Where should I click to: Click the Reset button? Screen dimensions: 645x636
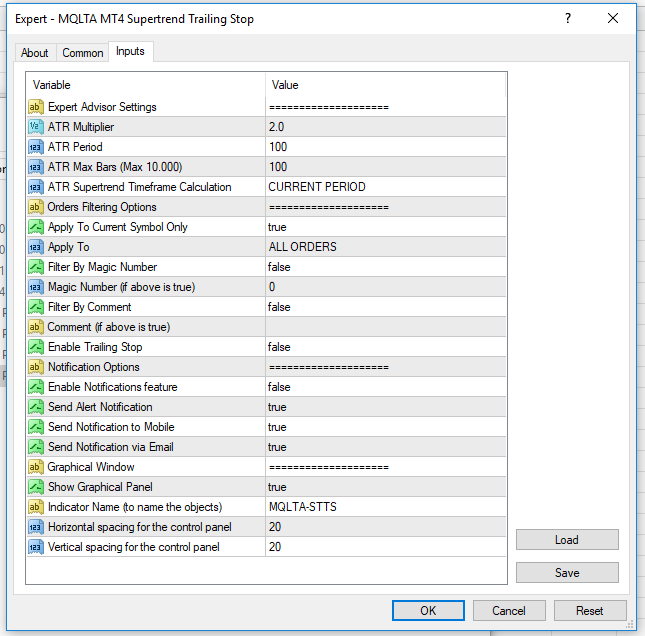pos(590,610)
